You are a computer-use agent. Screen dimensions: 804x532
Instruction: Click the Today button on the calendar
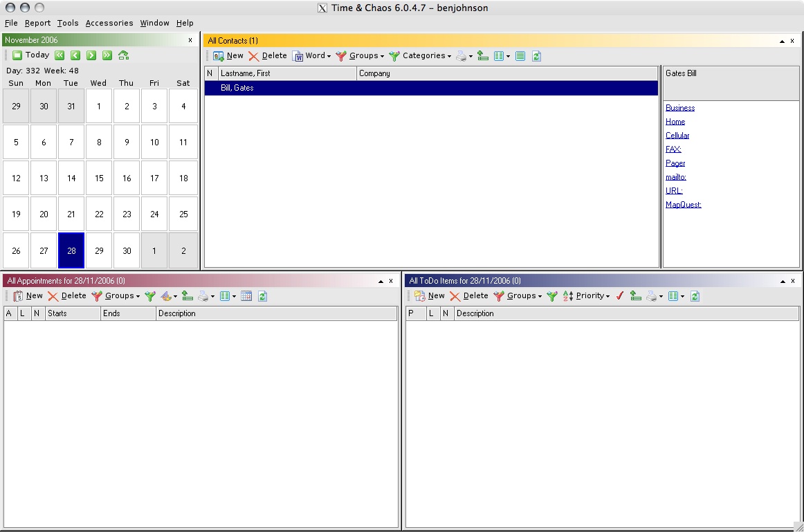[x=32, y=55]
